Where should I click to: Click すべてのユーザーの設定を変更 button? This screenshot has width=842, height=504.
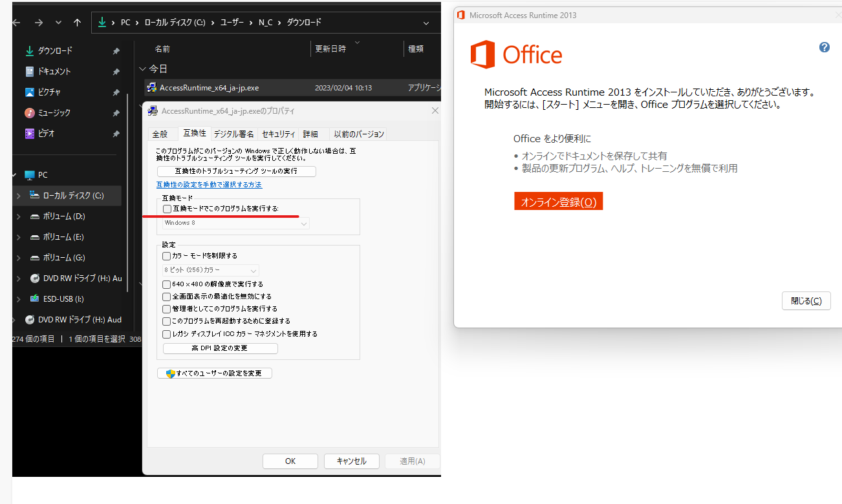pyautogui.click(x=215, y=373)
